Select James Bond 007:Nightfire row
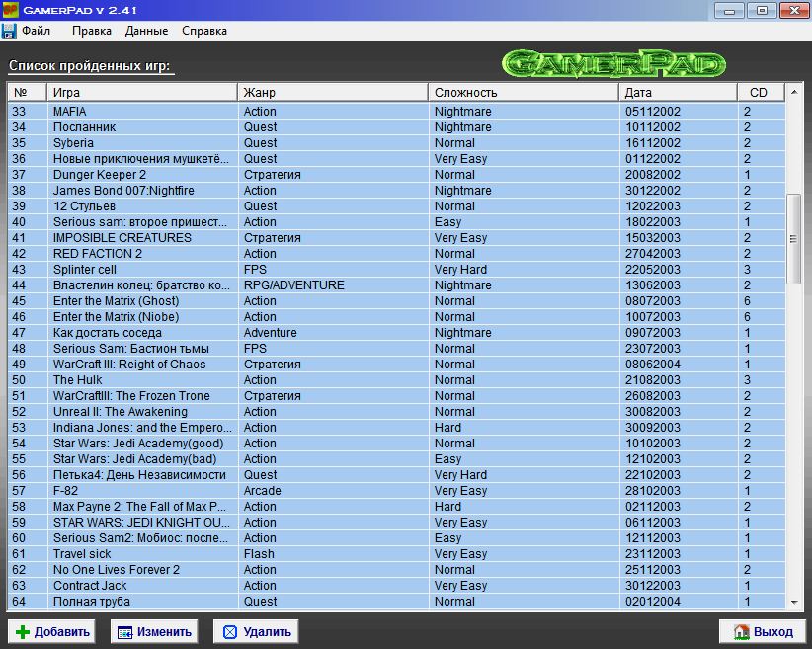Image resolution: width=812 pixels, height=649 pixels. 397,190
